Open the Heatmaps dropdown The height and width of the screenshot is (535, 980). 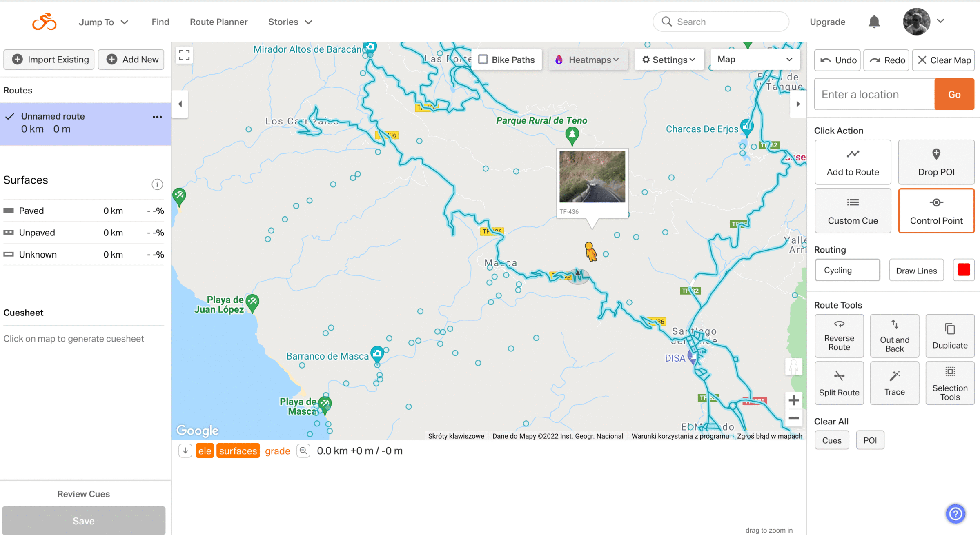tap(588, 60)
